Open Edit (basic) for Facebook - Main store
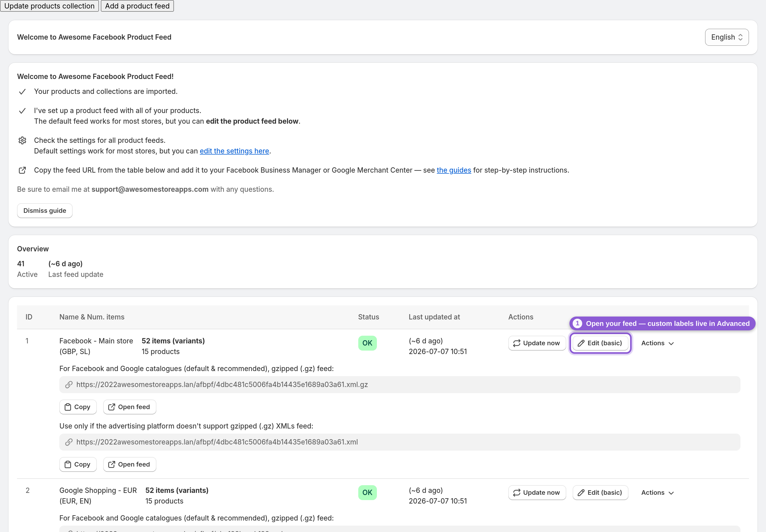766x532 pixels. (600, 343)
